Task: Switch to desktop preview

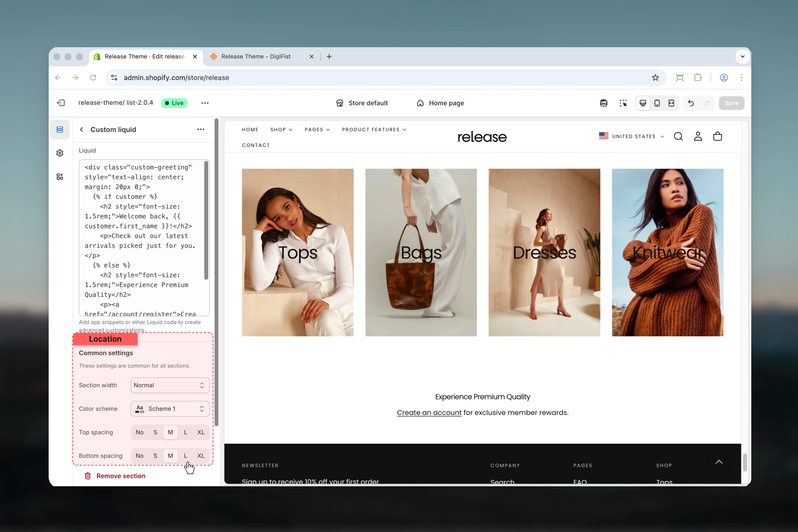Action: coord(643,103)
